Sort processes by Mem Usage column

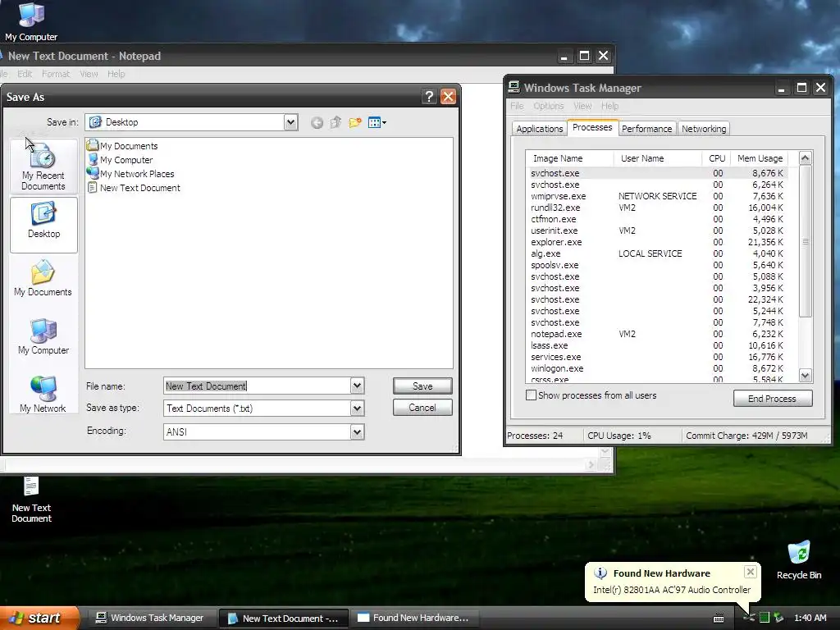pos(760,158)
